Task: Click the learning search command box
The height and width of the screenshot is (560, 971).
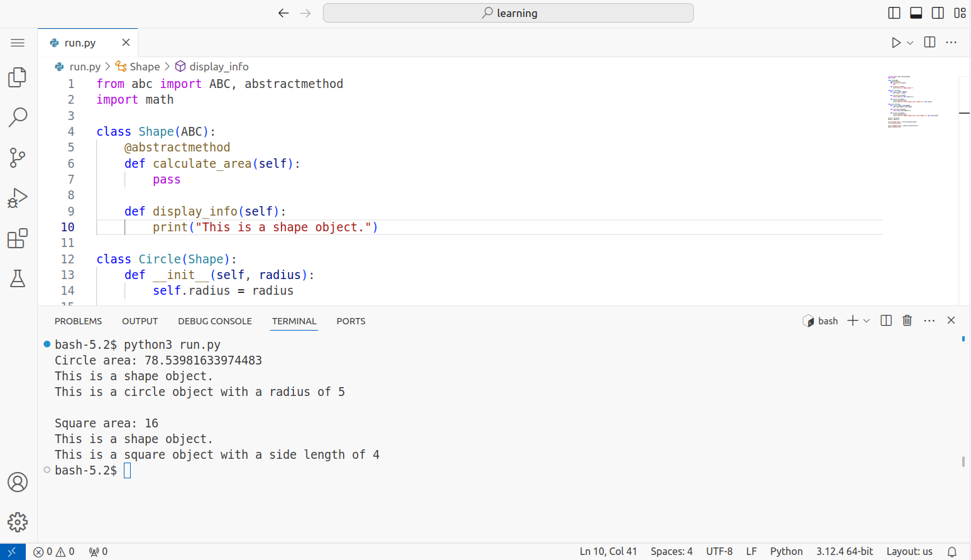Action: coord(508,13)
